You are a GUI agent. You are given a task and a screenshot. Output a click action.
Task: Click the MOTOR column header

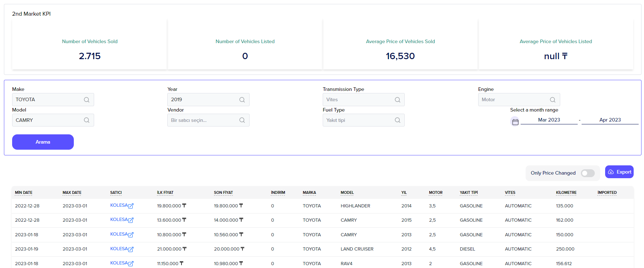point(436,193)
